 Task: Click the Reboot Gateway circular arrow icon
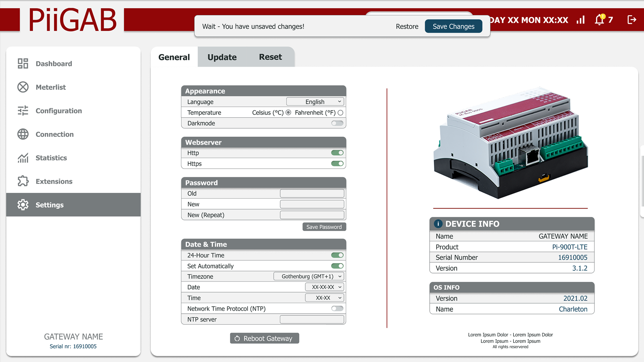237,338
